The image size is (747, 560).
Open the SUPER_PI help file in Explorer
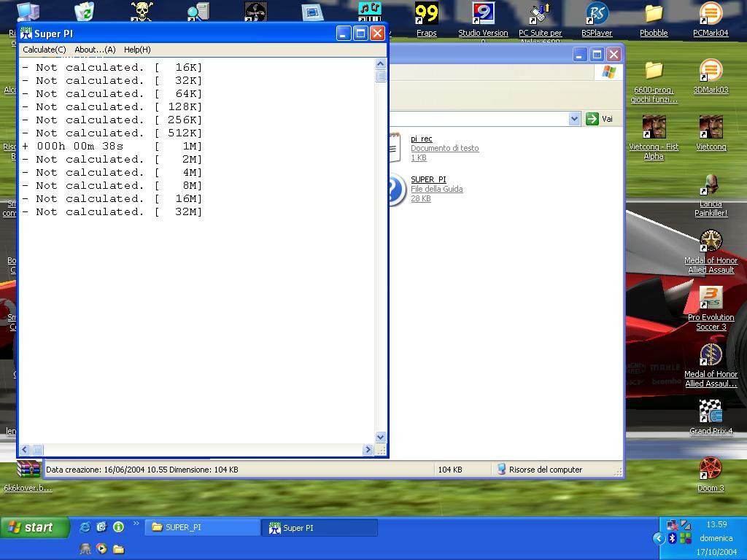click(x=428, y=179)
